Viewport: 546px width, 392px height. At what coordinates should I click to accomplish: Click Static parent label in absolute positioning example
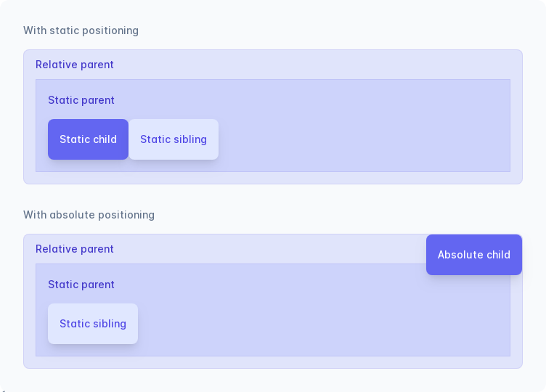tap(81, 285)
